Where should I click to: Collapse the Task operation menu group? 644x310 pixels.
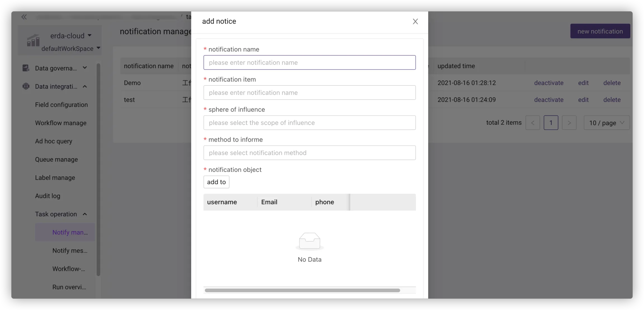tap(85, 214)
